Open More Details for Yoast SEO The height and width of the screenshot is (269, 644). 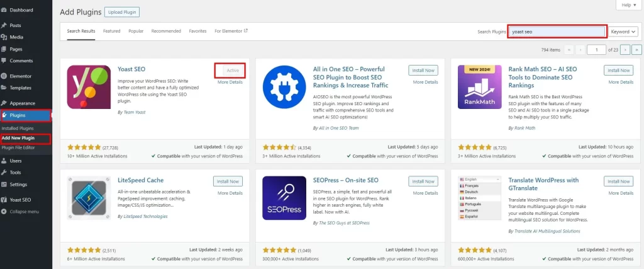[230, 83]
